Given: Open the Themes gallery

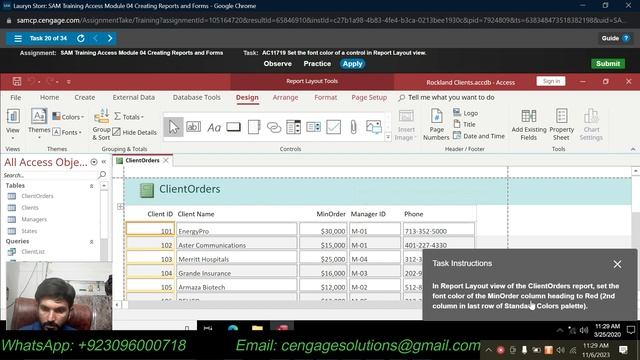Looking at the screenshot, I should point(39,124).
